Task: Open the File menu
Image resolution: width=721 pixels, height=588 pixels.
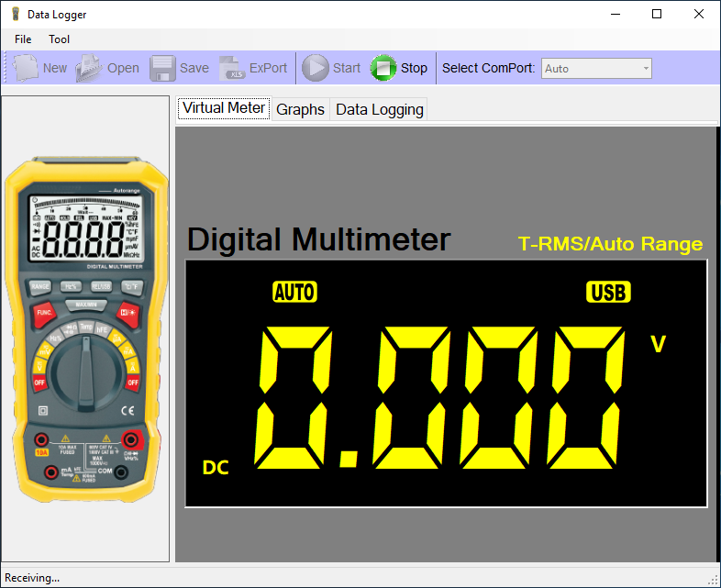Action: coord(23,39)
